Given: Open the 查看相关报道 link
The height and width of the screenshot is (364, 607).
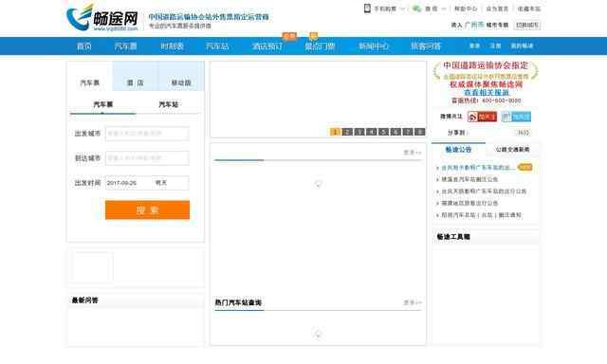Looking at the screenshot, I should pos(487,93).
